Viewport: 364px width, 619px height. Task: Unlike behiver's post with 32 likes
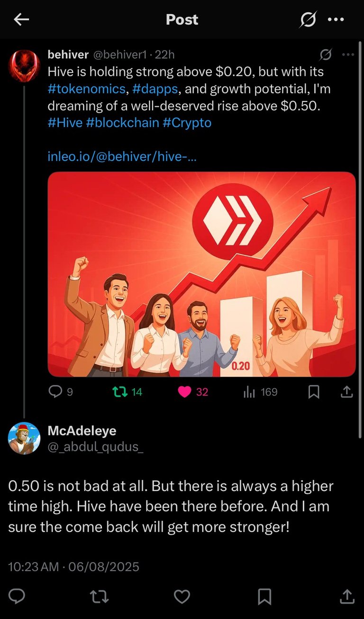click(x=193, y=392)
